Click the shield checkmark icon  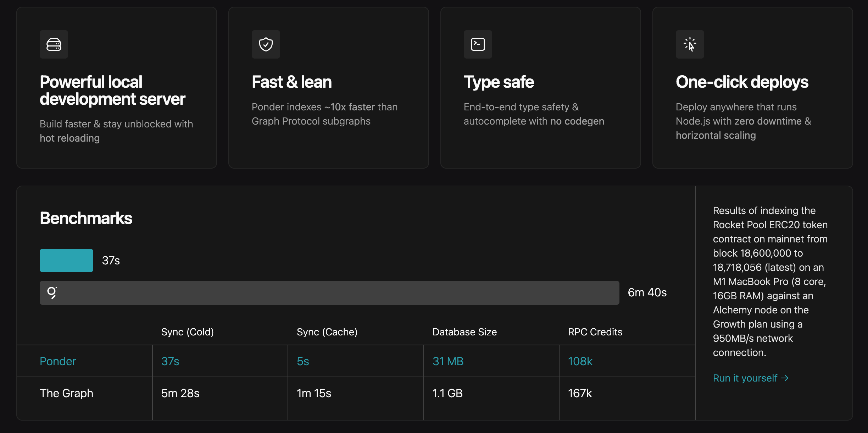pyautogui.click(x=266, y=44)
